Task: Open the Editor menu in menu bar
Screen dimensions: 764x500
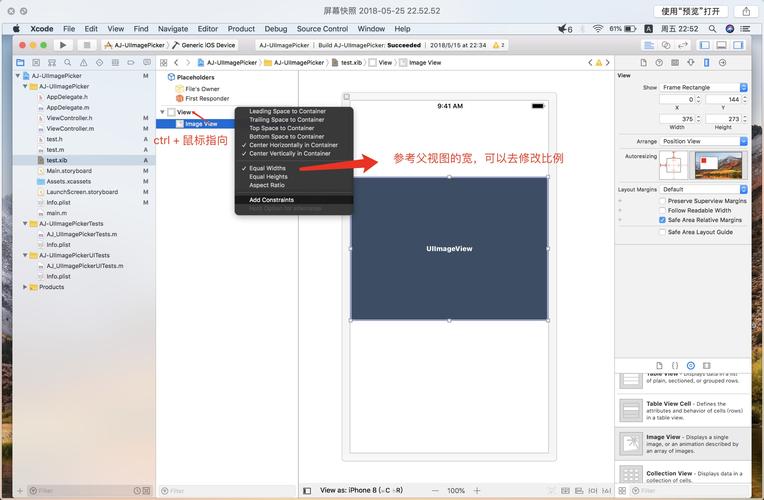Action: click(x=208, y=29)
